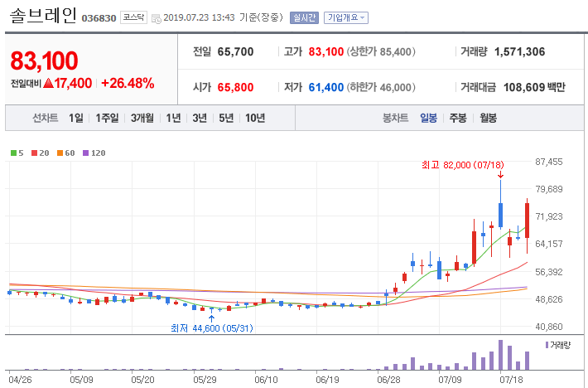Click the purple 120-day moving average swatch
The height and width of the screenshot is (388, 588).
pos(86,153)
